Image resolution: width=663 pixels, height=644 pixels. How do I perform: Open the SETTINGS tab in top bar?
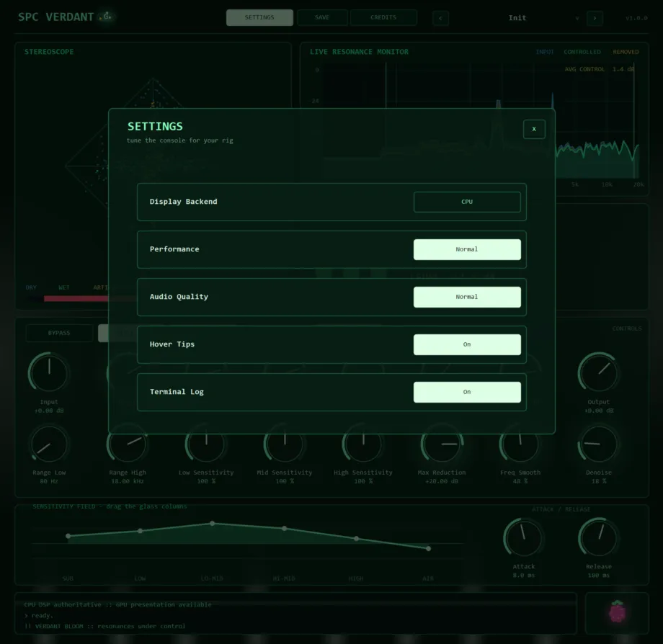(x=259, y=18)
